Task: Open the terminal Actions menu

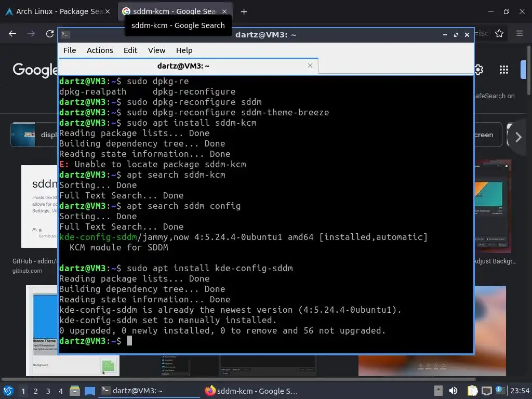Action: (x=100, y=50)
